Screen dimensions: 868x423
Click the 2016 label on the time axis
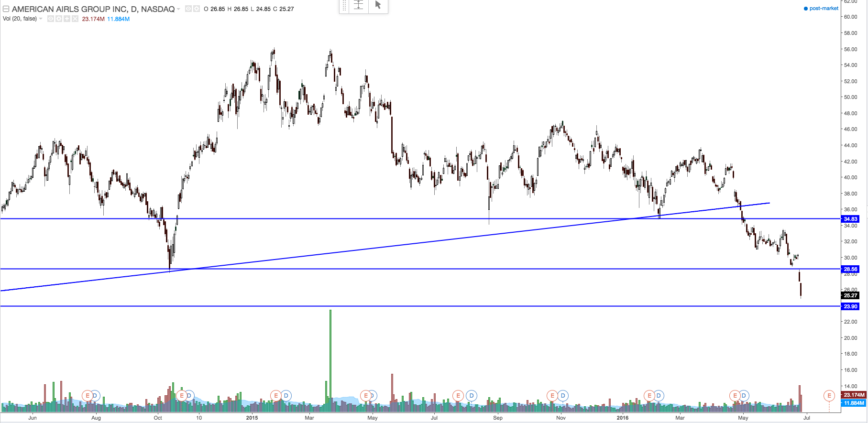623,418
